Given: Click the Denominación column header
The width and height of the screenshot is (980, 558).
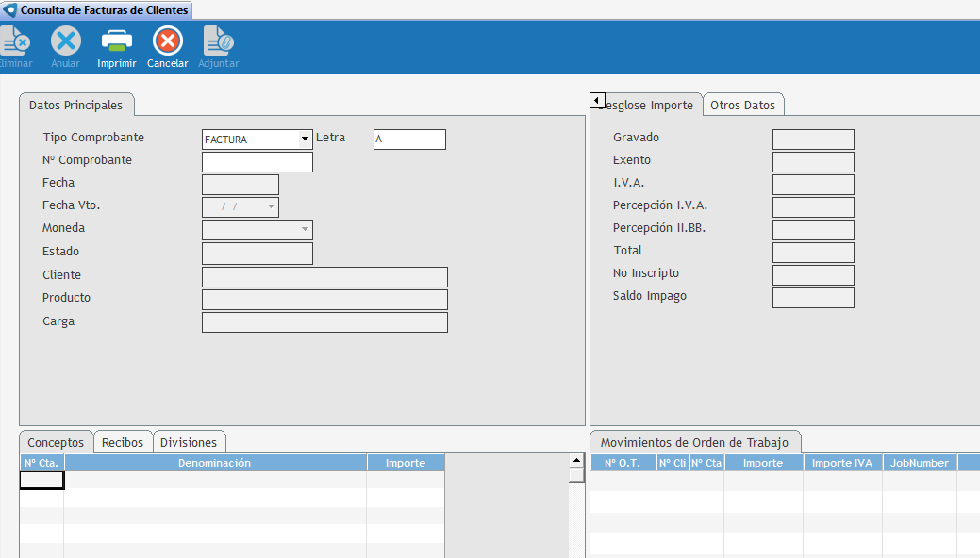Looking at the screenshot, I should (x=215, y=463).
